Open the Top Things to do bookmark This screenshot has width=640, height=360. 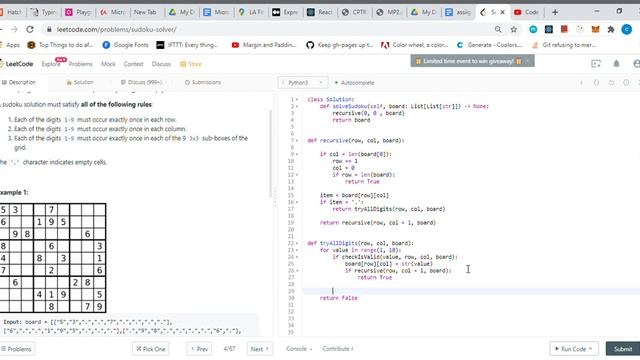click(60, 45)
